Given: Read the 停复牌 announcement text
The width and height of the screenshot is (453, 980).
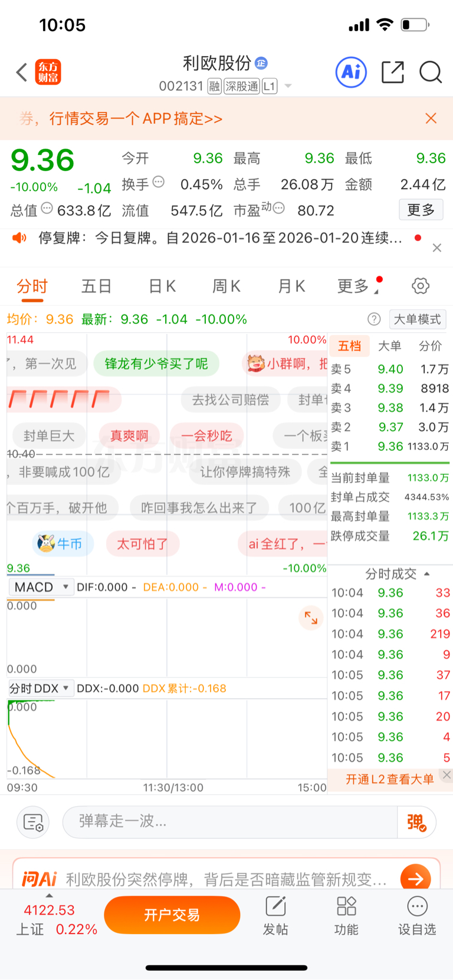Looking at the screenshot, I should click(x=221, y=238).
